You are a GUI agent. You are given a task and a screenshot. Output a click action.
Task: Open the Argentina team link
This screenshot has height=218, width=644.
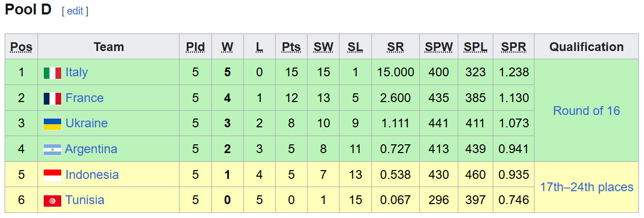91,149
